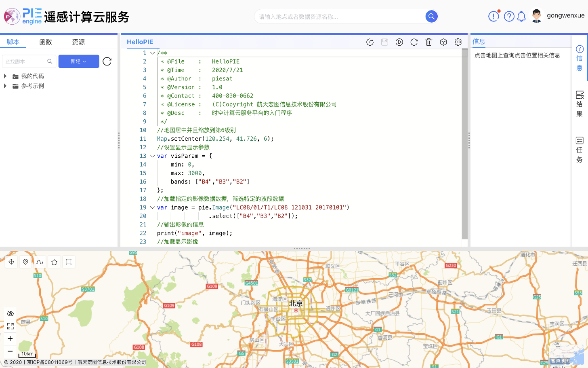Toggle fullscreen map view

point(10,326)
